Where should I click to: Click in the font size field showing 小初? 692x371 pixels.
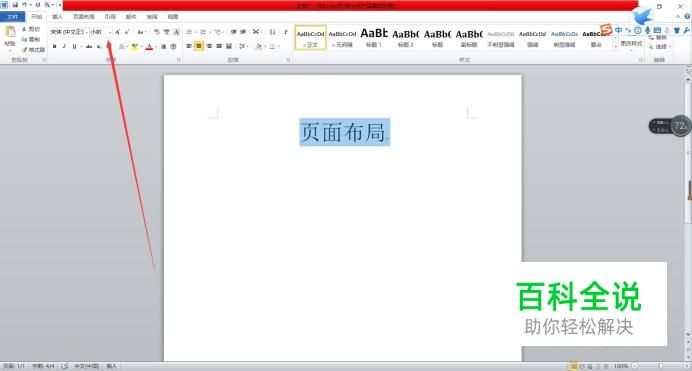98,32
